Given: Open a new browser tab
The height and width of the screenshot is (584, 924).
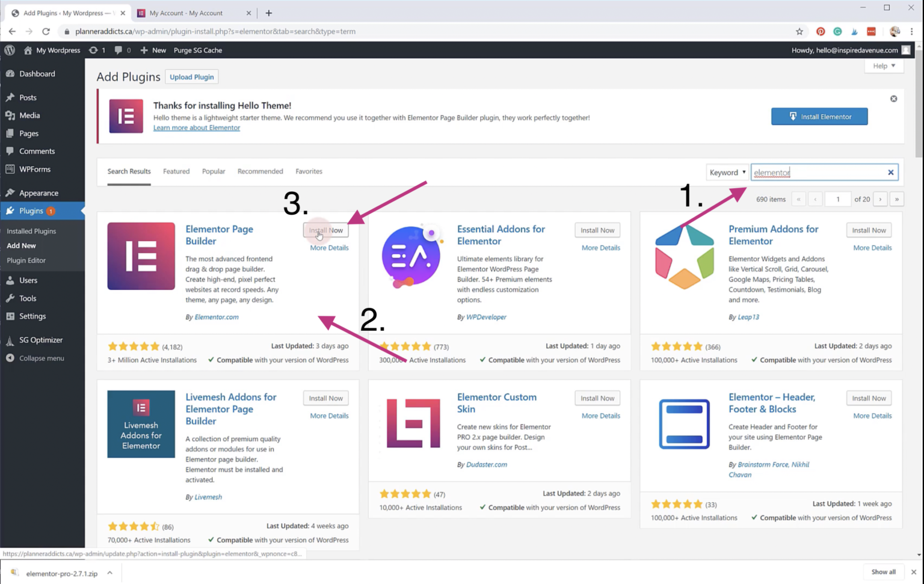Looking at the screenshot, I should click(x=268, y=13).
